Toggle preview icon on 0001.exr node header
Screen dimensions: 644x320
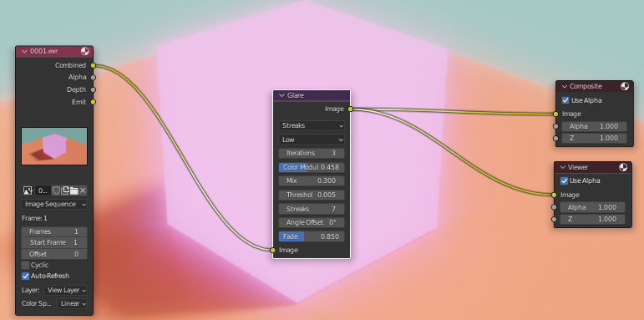[x=85, y=51]
